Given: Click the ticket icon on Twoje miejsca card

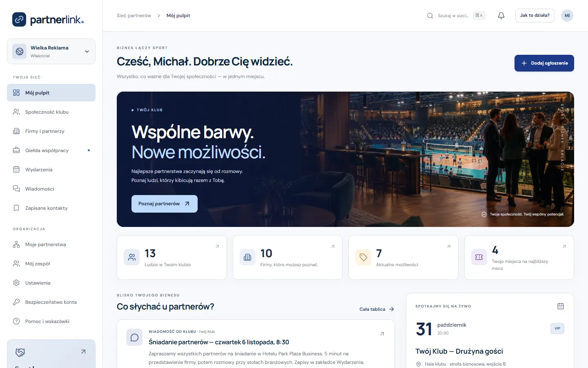Looking at the screenshot, I should pos(479,257).
